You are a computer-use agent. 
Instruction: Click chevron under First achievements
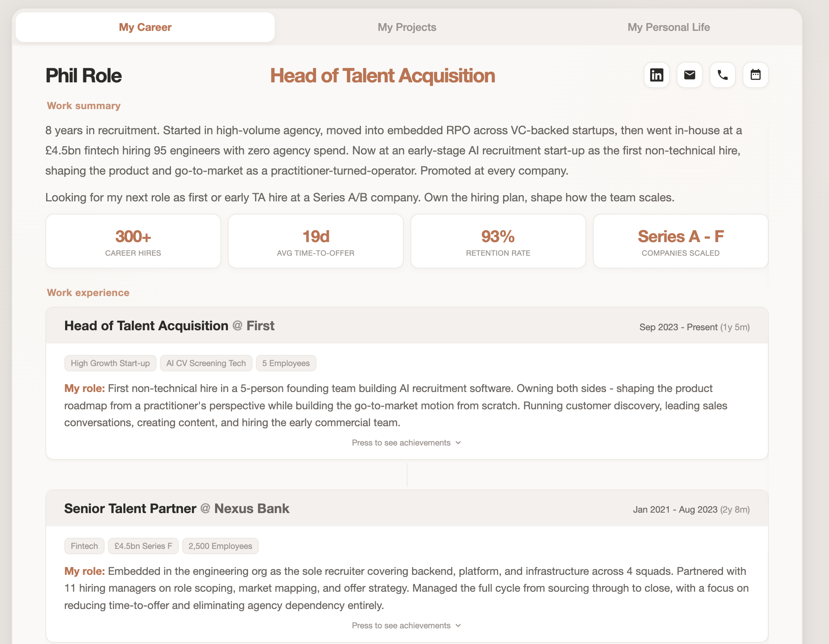[x=458, y=443]
